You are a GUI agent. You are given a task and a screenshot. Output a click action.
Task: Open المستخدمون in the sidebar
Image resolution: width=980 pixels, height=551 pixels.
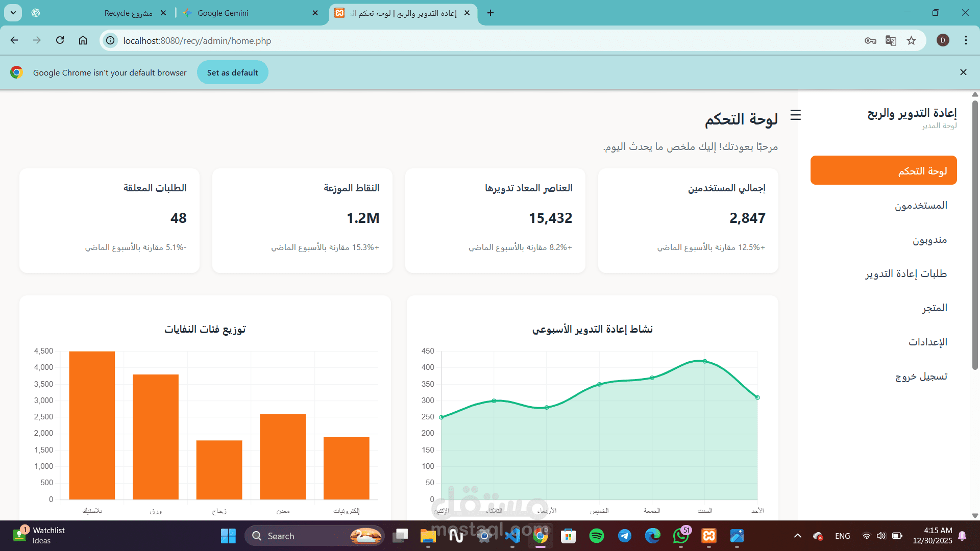884,205
